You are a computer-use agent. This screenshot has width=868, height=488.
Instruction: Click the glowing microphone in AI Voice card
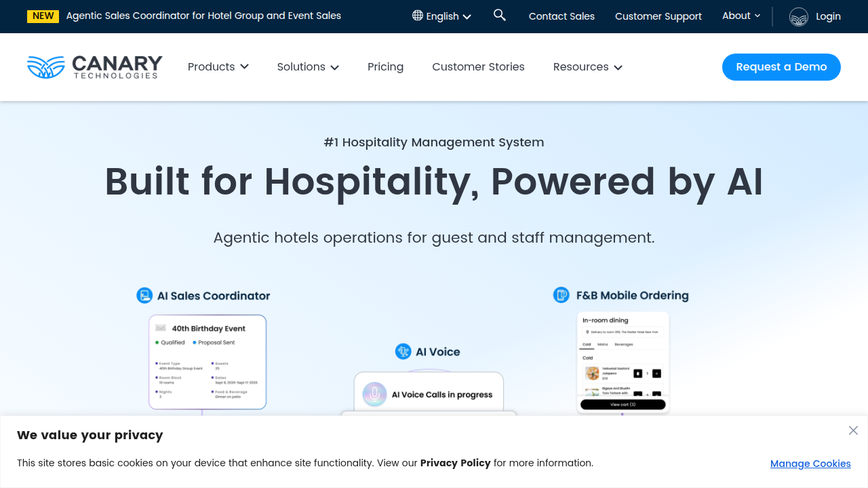click(x=374, y=394)
